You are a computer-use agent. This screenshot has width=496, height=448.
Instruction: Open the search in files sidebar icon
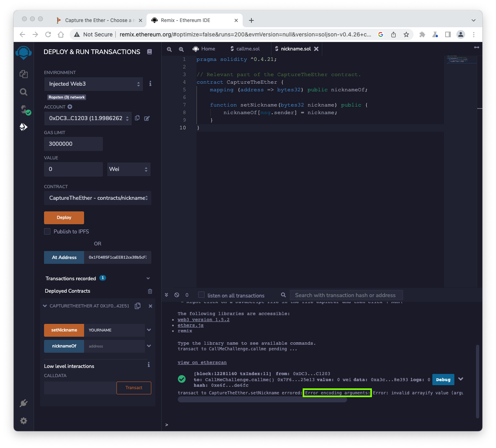(x=24, y=92)
